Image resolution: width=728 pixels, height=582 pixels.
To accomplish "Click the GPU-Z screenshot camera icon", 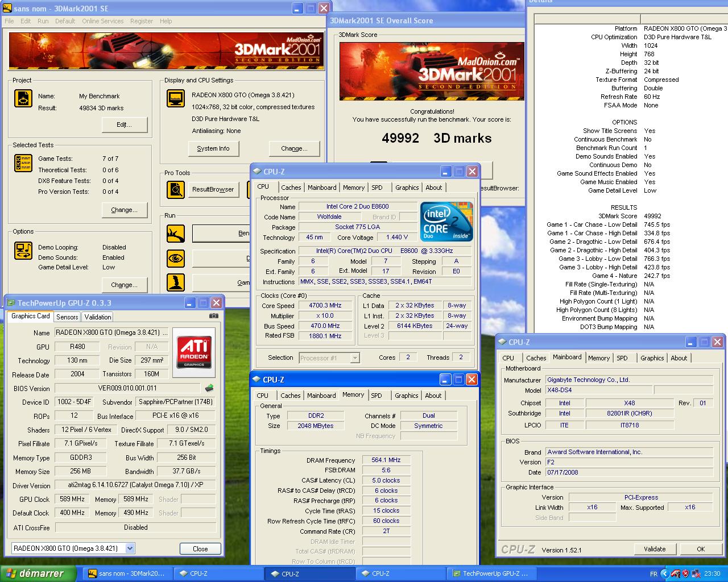I will point(213,316).
